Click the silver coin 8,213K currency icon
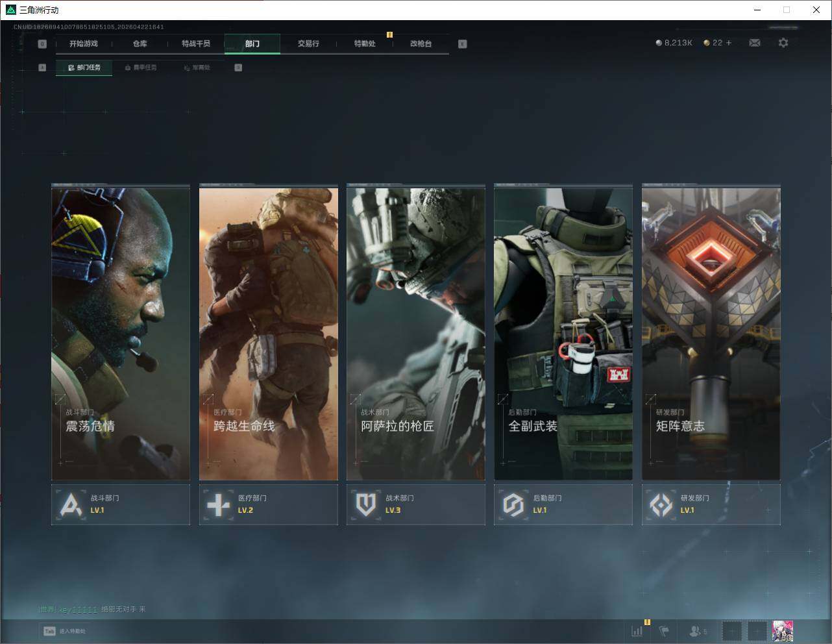 659,43
